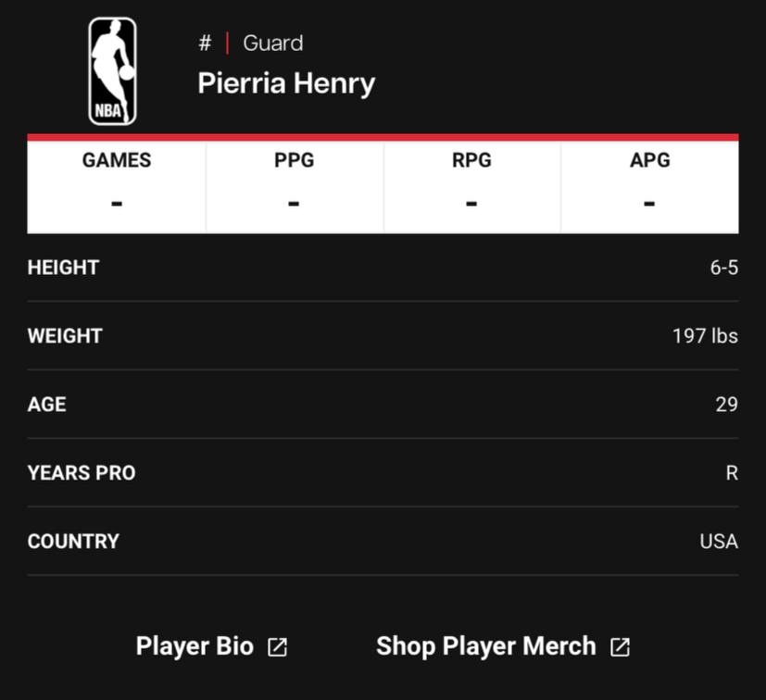
Task: Open the Player Bio link
Action: (x=195, y=645)
